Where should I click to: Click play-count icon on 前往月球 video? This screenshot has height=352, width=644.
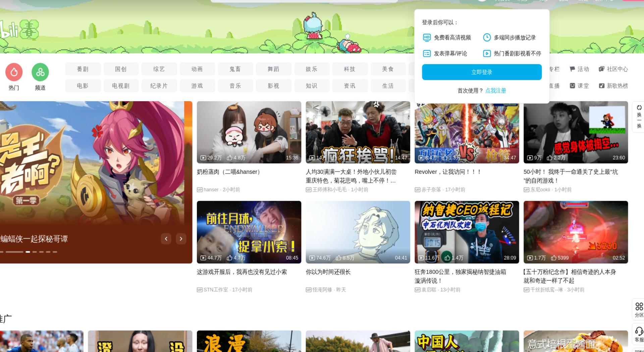[x=203, y=258]
